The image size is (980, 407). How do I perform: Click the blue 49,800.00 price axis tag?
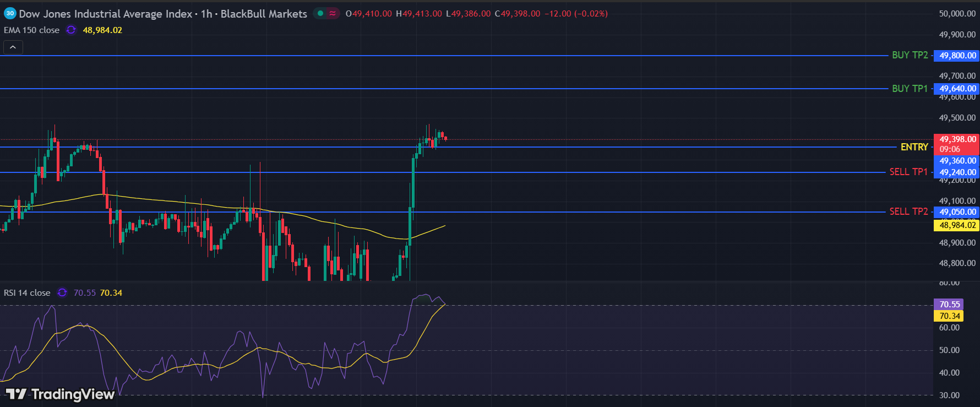[x=957, y=56]
